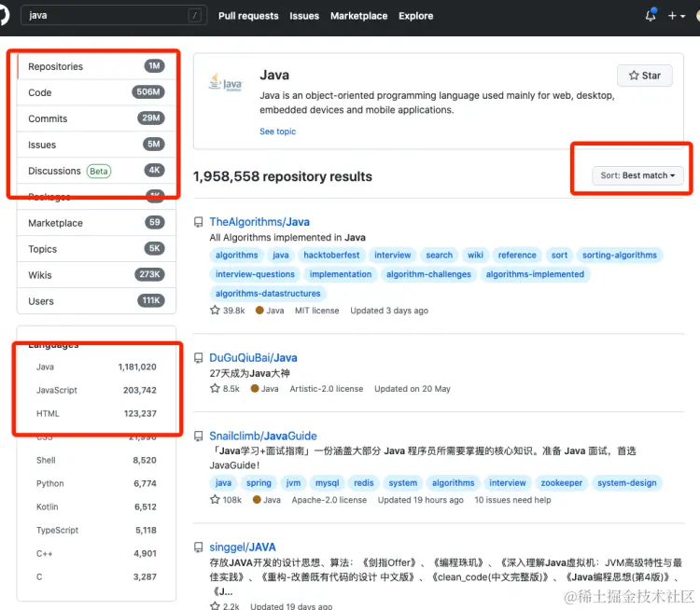Screen dimensions: 700x610
Task: Select the Users results filter
Action: pyautogui.click(x=96, y=301)
